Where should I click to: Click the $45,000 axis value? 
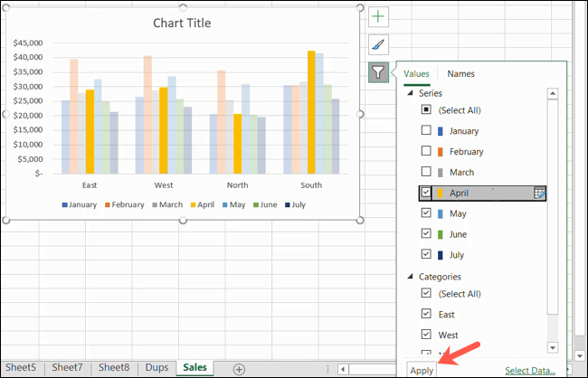click(x=28, y=43)
